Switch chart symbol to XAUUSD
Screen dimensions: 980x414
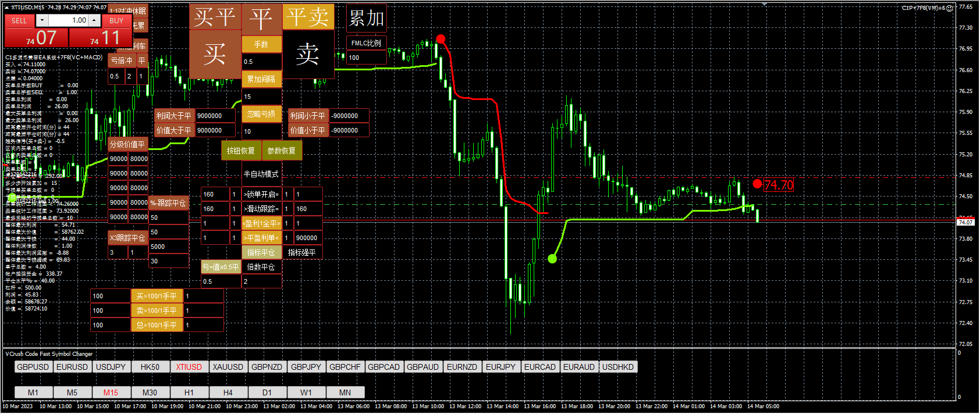pyautogui.click(x=228, y=367)
